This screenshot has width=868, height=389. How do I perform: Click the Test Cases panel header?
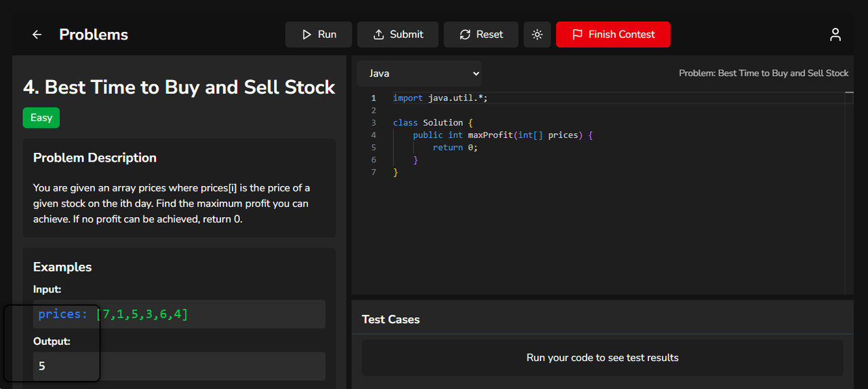pyautogui.click(x=391, y=319)
